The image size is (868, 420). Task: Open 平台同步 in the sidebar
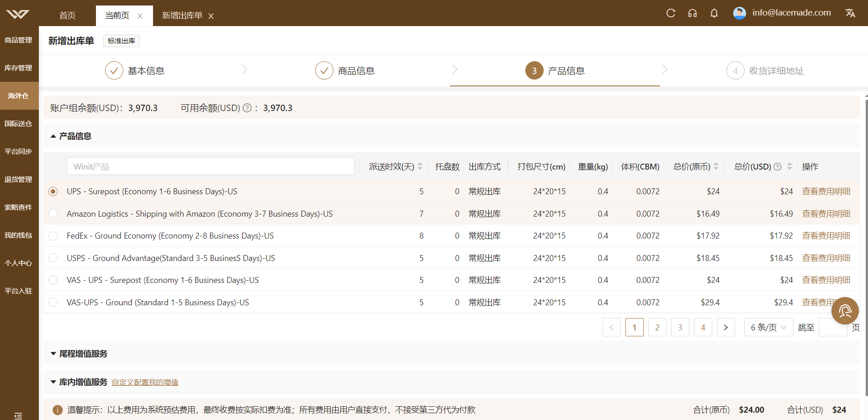(x=18, y=152)
